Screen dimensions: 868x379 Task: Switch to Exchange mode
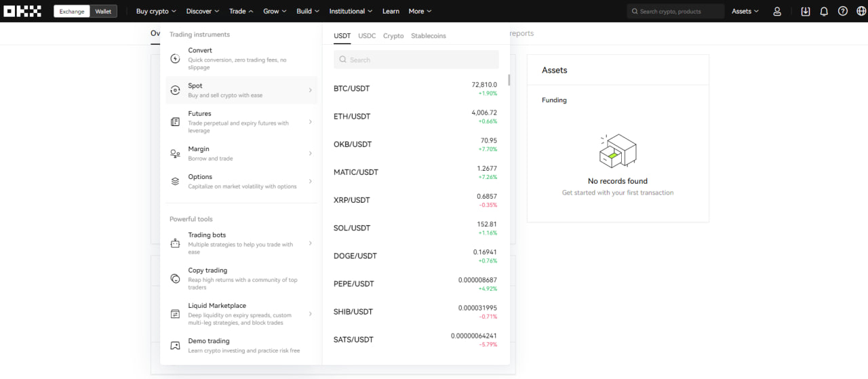[x=72, y=12]
